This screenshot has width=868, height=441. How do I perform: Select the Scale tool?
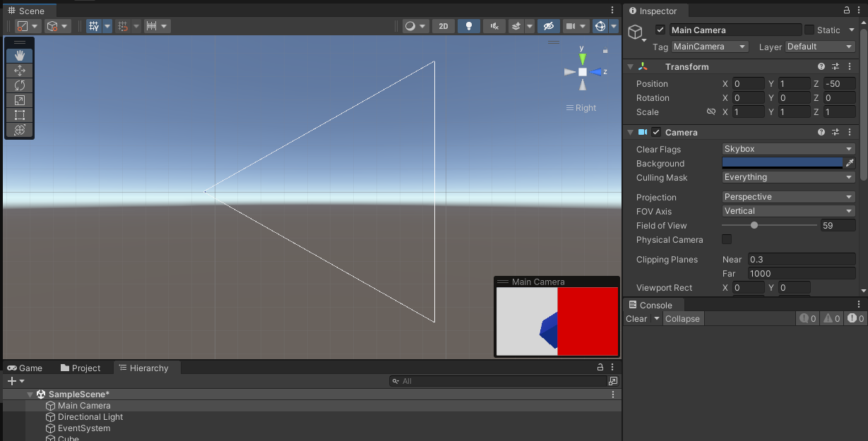[x=19, y=99]
